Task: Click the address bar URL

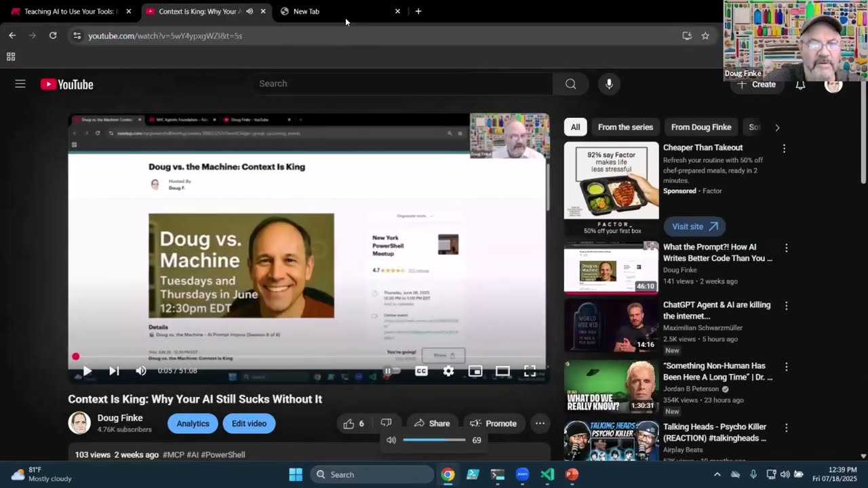Action: tap(165, 36)
